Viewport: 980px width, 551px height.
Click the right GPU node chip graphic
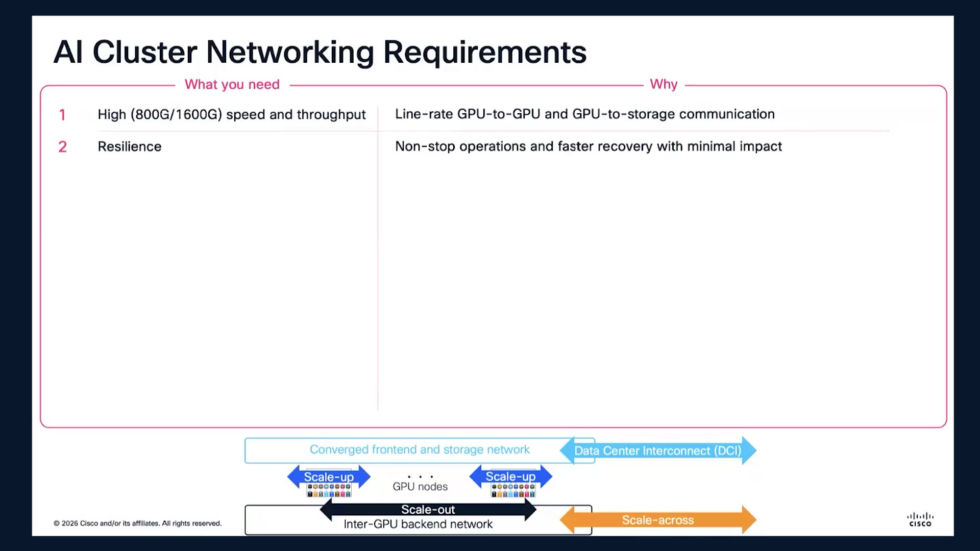coord(513,491)
